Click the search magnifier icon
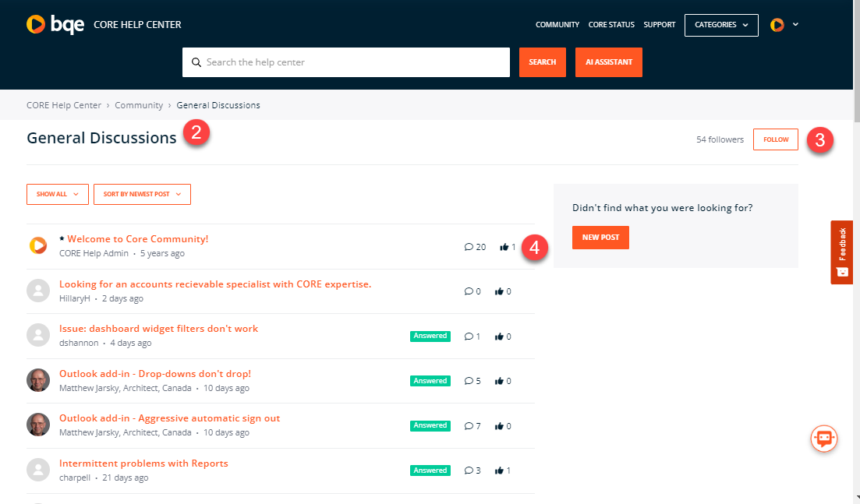The width and height of the screenshot is (860, 504). click(196, 62)
